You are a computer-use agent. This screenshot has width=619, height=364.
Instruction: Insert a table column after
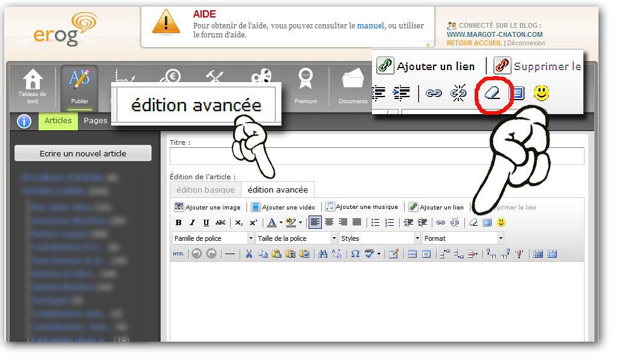pyautogui.click(x=505, y=254)
